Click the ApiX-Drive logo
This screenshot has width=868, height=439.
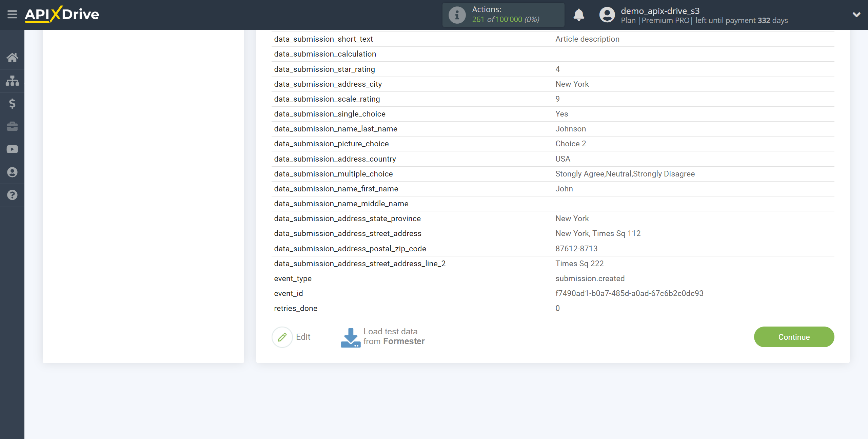click(x=62, y=15)
